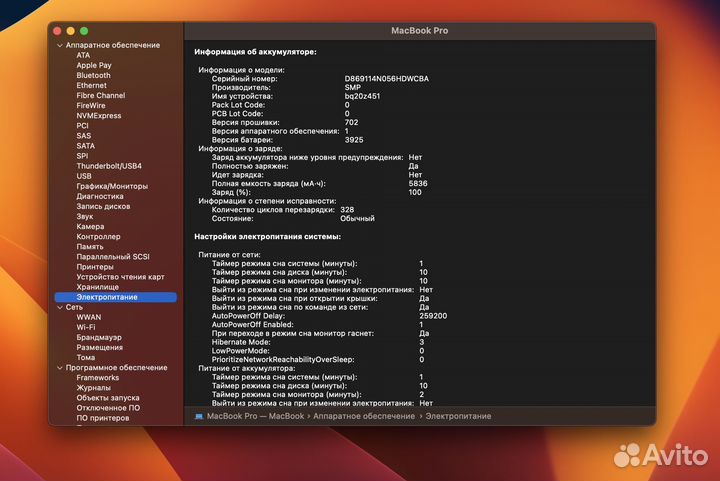Collapse the Программное обеспечение section chevron
The image size is (720, 481).
(x=60, y=368)
